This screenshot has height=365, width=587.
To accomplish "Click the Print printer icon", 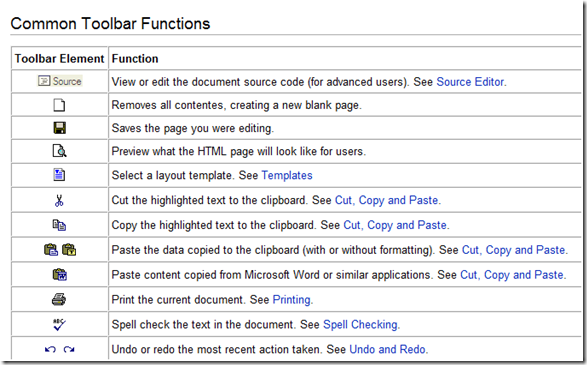I will 59,299.
